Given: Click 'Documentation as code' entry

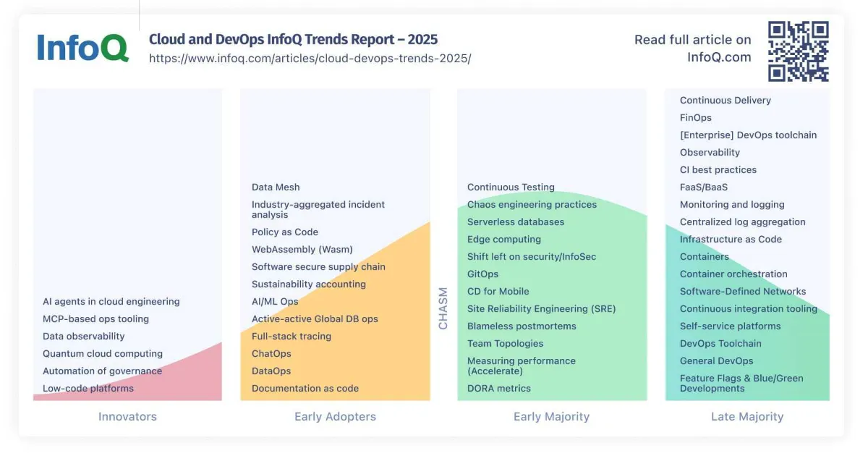Looking at the screenshot, I should tap(305, 389).
